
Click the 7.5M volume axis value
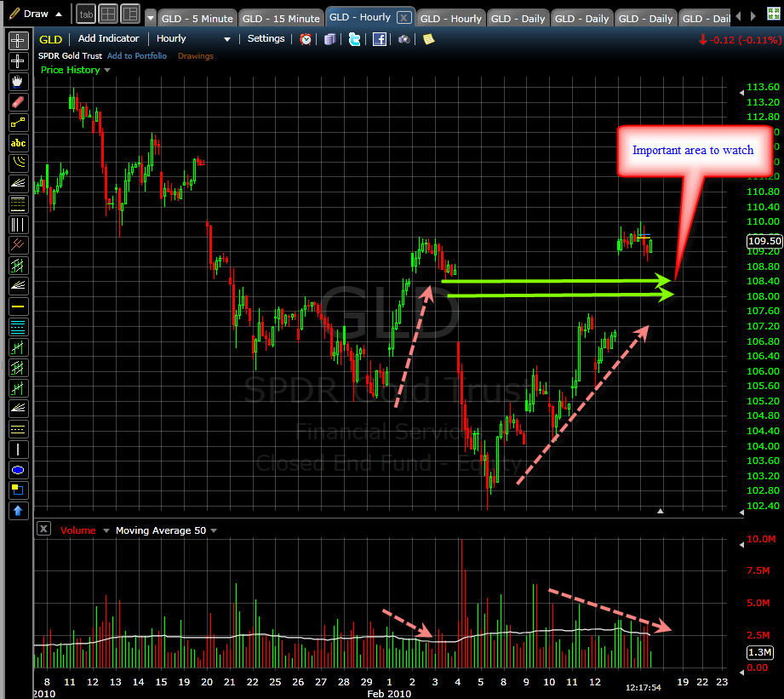(758, 570)
